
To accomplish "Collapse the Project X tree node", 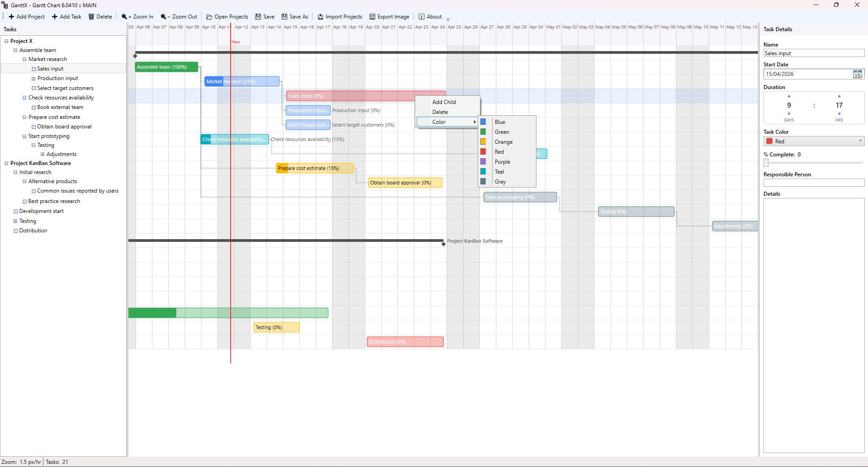I will click(x=6, y=41).
